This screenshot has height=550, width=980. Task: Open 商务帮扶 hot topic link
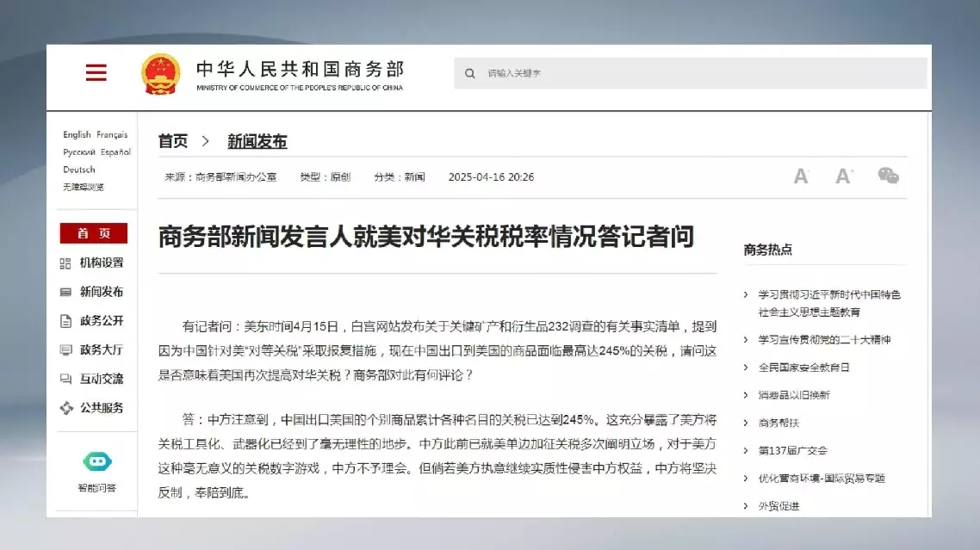(x=778, y=423)
